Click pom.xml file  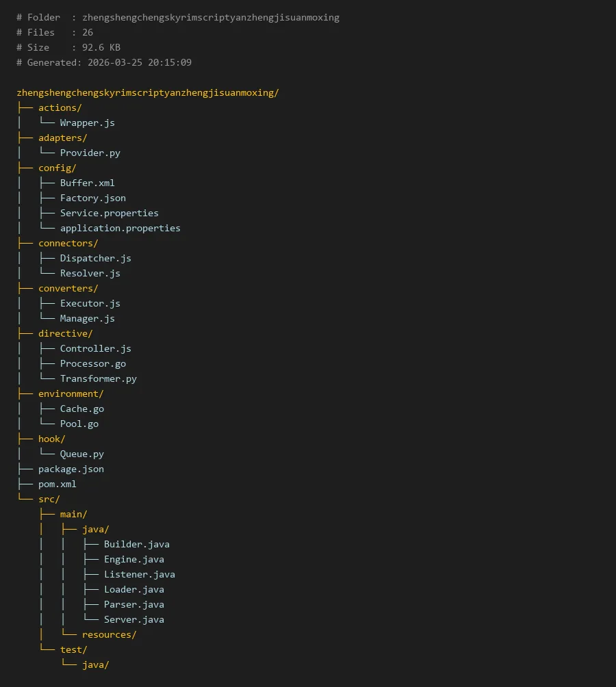click(57, 484)
